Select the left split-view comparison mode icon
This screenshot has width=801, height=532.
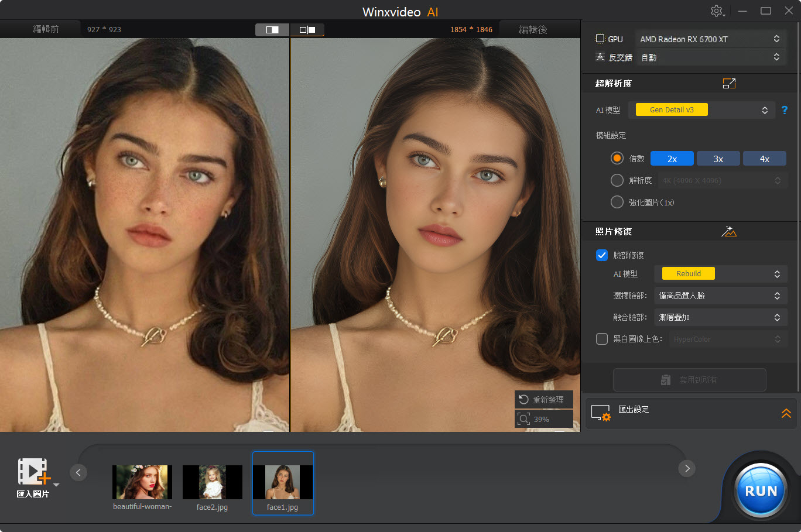pos(272,29)
